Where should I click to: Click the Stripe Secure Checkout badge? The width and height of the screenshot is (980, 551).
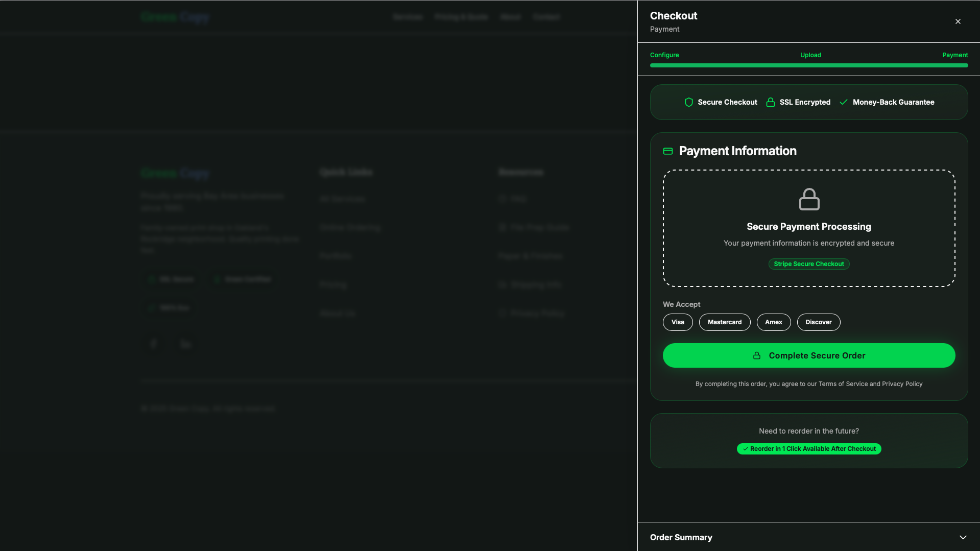click(808, 264)
